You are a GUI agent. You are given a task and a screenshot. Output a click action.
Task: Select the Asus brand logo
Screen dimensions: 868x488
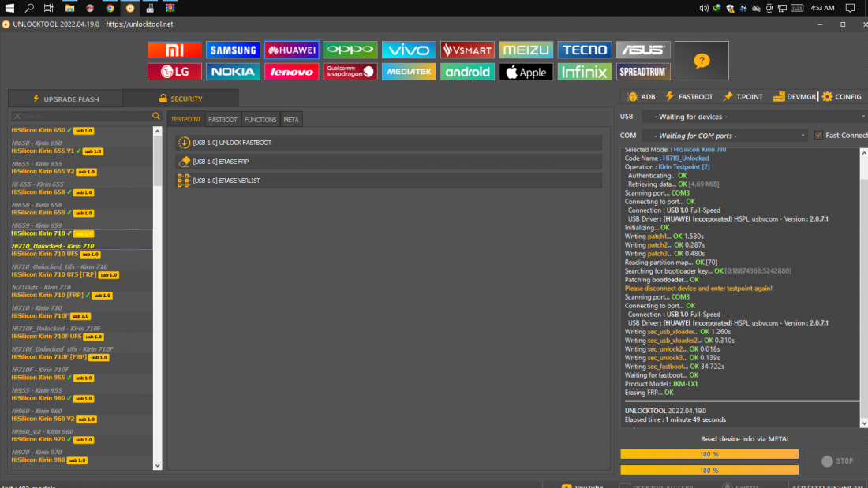pyautogui.click(x=643, y=50)
